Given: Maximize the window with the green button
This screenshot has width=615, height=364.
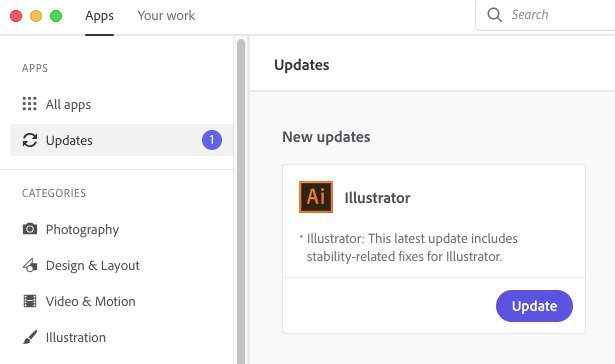Looking at the screenshot, I should tap(56, 16).
